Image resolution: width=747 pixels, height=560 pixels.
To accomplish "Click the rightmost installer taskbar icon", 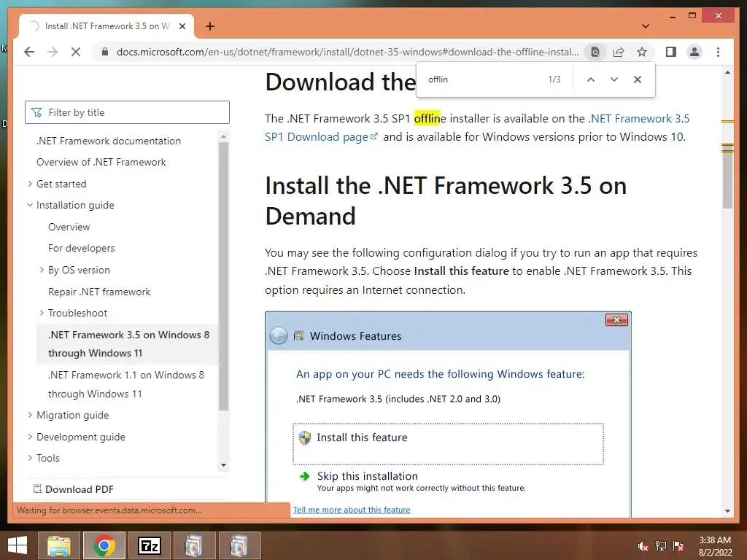I will [x=239, y=545].
